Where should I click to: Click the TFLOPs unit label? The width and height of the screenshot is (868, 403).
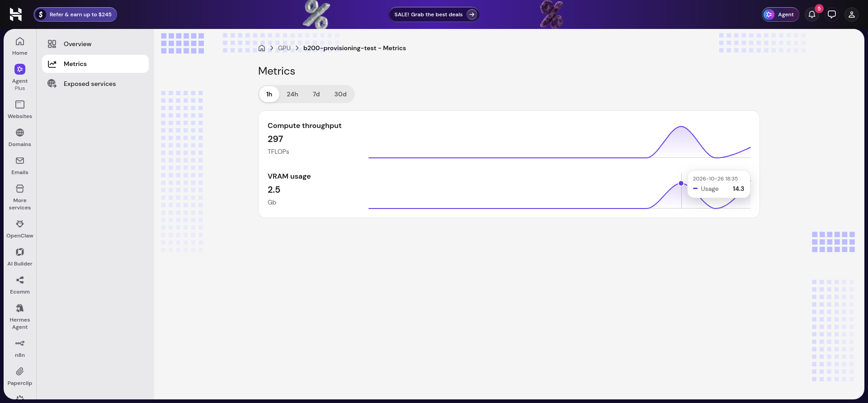click(278, 152)
